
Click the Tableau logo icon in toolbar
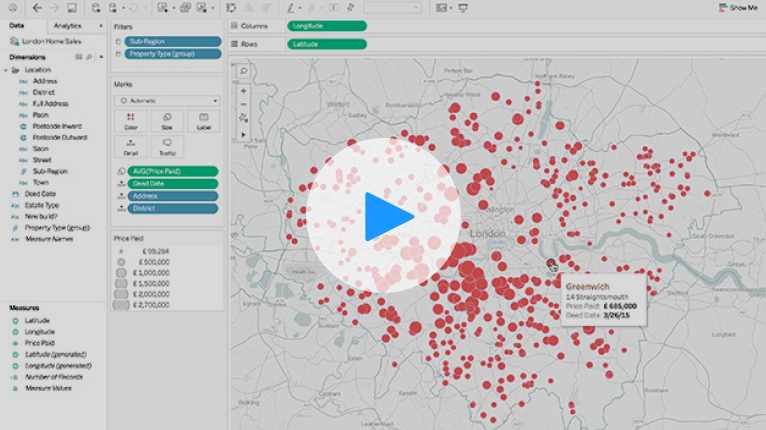pyautogui.click(x=14, y=8)
